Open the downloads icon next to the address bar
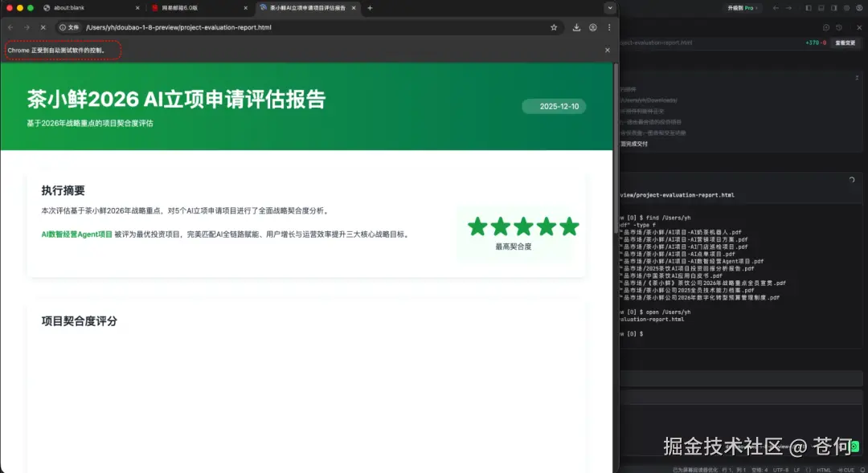The width and height of the screenshot is (868, 473). (x=577, y=27)
